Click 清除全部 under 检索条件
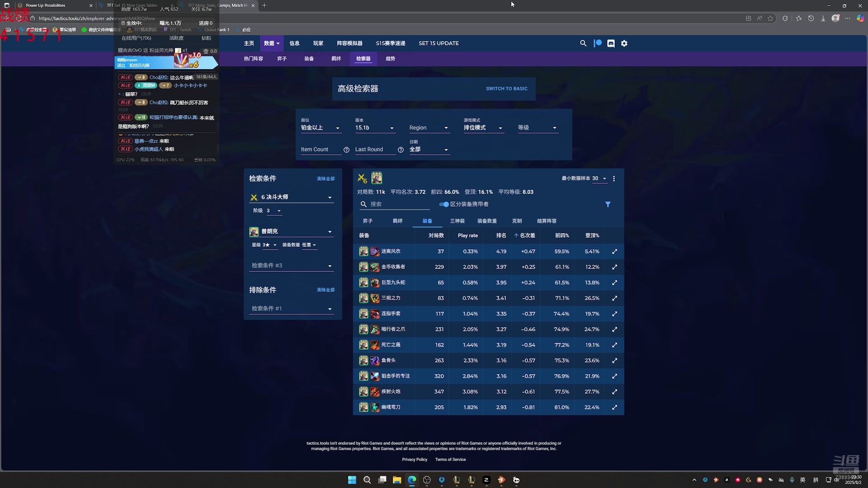 tap(325, 179)
